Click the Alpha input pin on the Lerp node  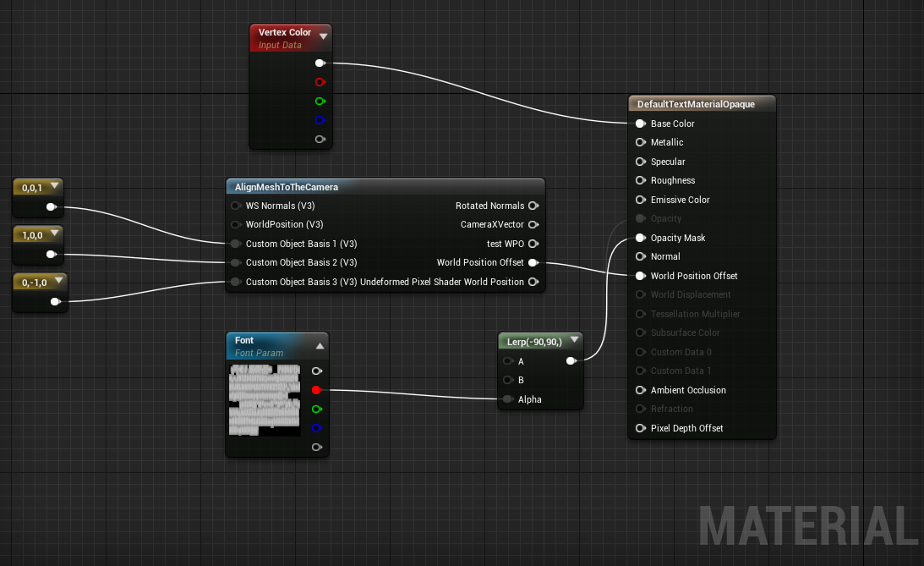(x=507, y=398)
